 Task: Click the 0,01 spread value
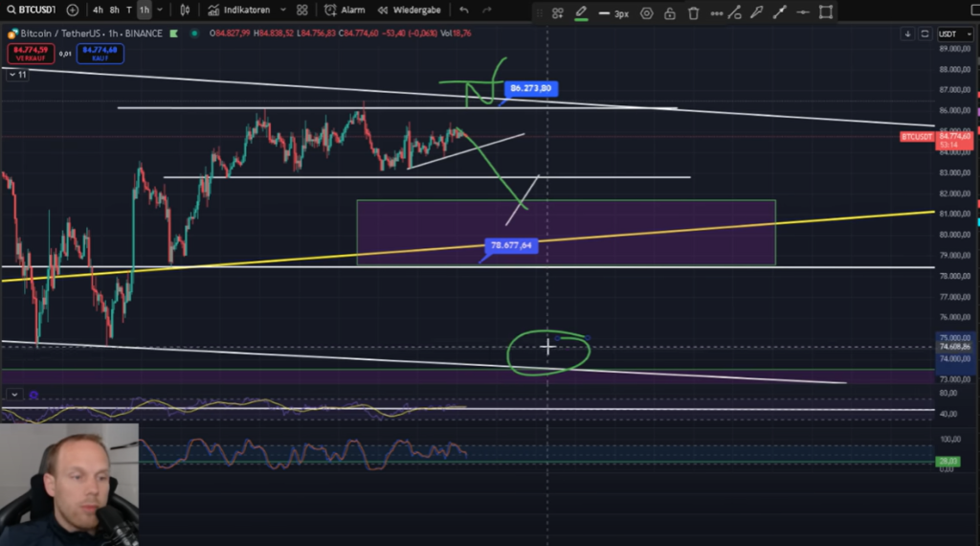(65, 54)
